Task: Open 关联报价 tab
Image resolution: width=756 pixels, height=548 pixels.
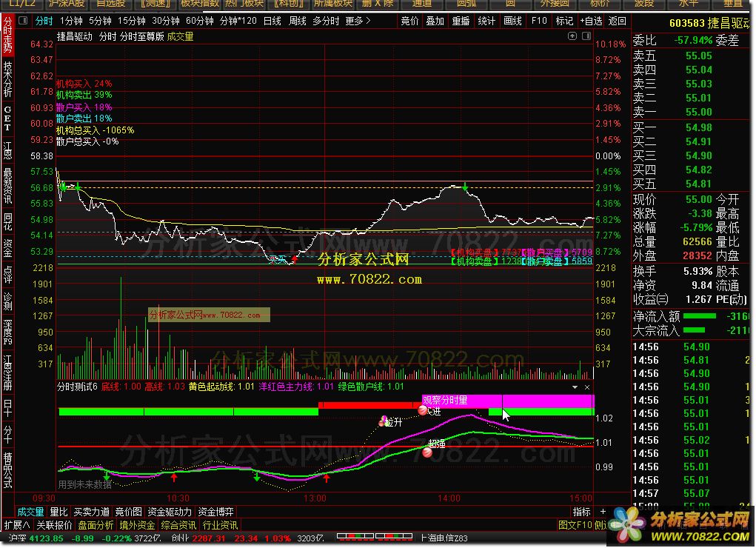Action: [x=55, y=525]
